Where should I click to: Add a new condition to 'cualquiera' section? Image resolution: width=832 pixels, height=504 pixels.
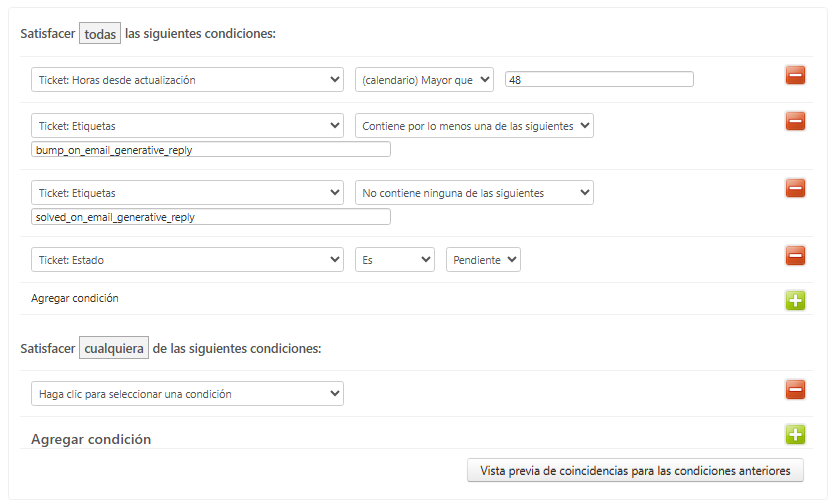(795, 434)
